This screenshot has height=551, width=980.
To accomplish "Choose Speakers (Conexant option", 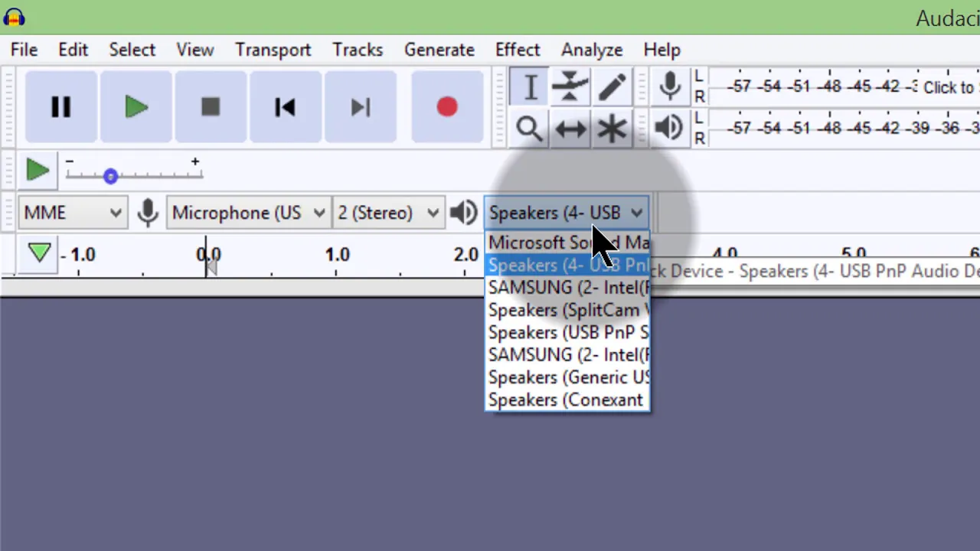I will (568, 400).
